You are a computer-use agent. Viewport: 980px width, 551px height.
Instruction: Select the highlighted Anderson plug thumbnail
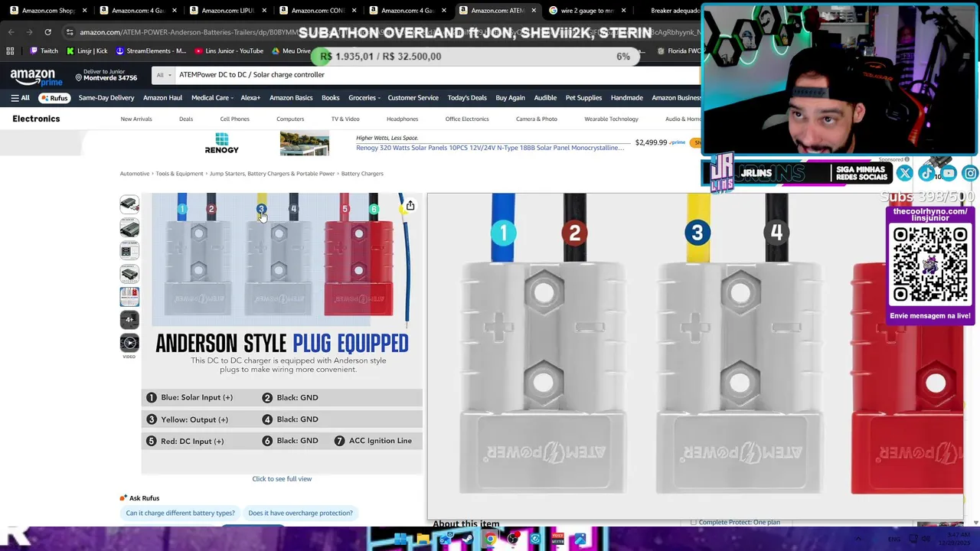(x=129, y=296)
